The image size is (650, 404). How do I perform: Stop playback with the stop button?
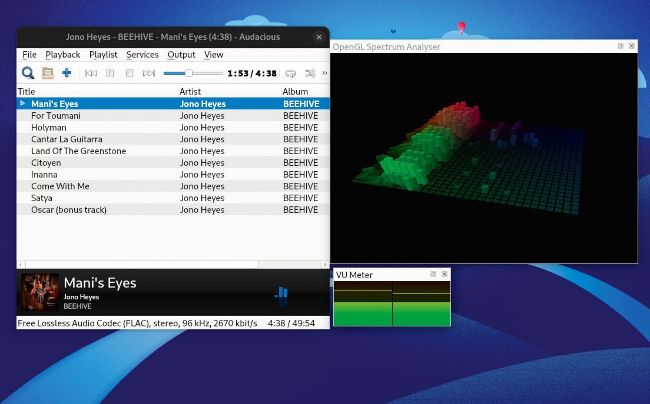pyautogui.click(x=129, y=73)
